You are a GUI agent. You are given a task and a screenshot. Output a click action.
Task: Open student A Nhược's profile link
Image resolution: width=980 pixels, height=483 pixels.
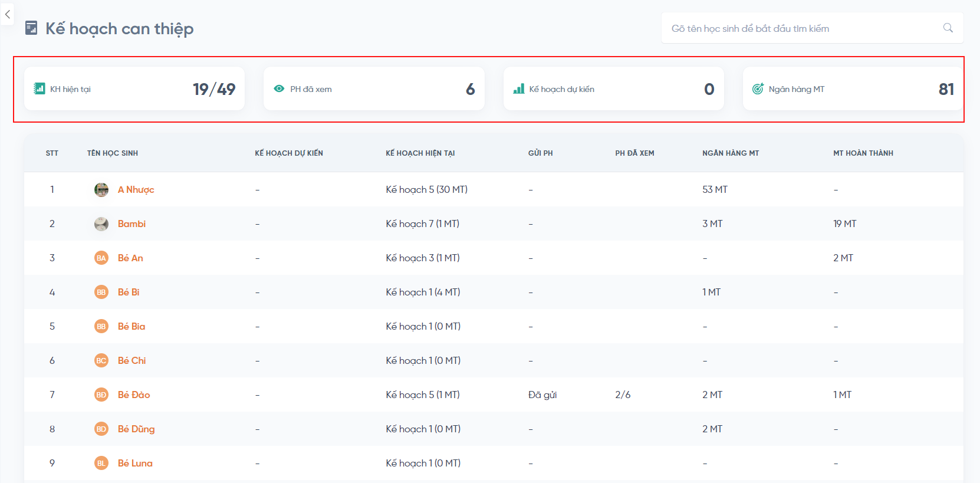point(136,189)
